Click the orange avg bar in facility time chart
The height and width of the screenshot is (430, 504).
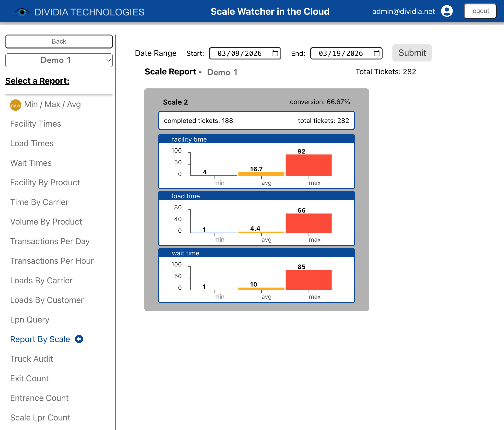point(261,174)
